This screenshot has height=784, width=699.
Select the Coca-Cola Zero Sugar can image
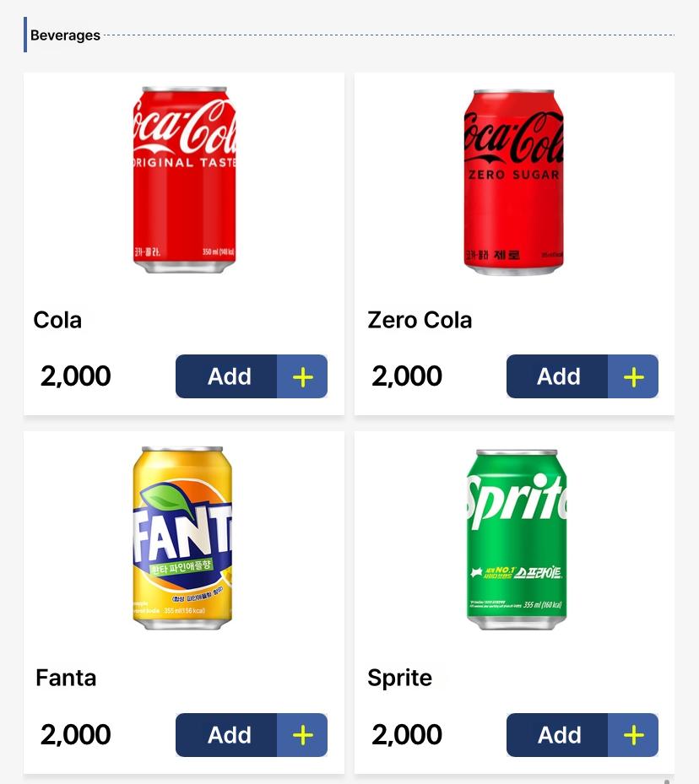click(x=514, y=182)
